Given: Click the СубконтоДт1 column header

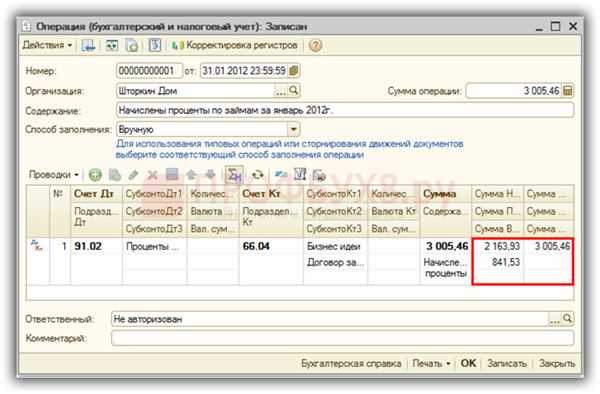Looking at the screenshot, I should coord(154,194).
